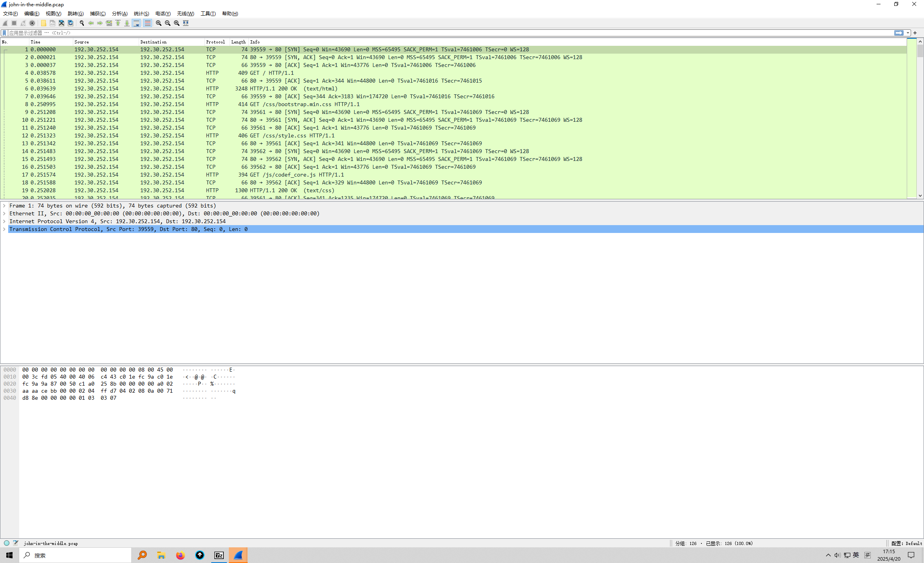The height and width of the screenshot is (563, 924).
Task: Click the add filter plus button
Action: (915, 33)
